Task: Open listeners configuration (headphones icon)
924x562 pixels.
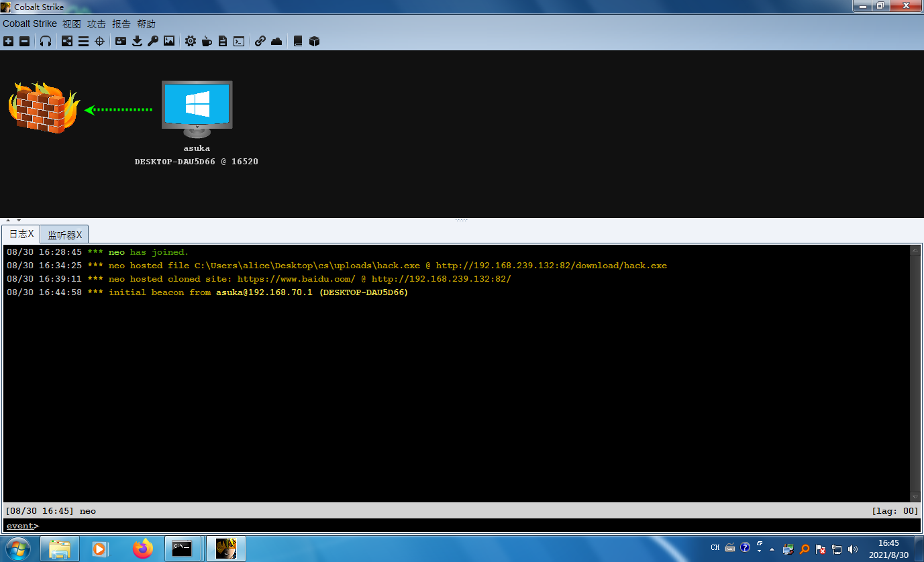Action: [46, 41]
